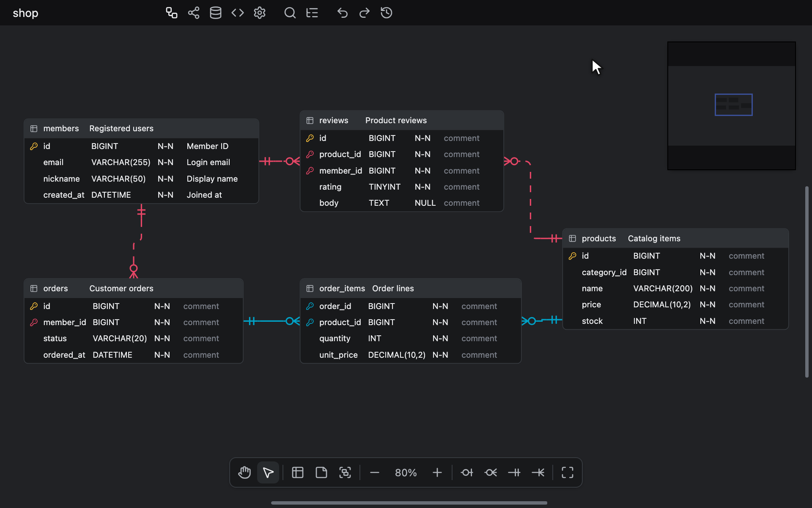Click the shop project title

tap(25, 13)
